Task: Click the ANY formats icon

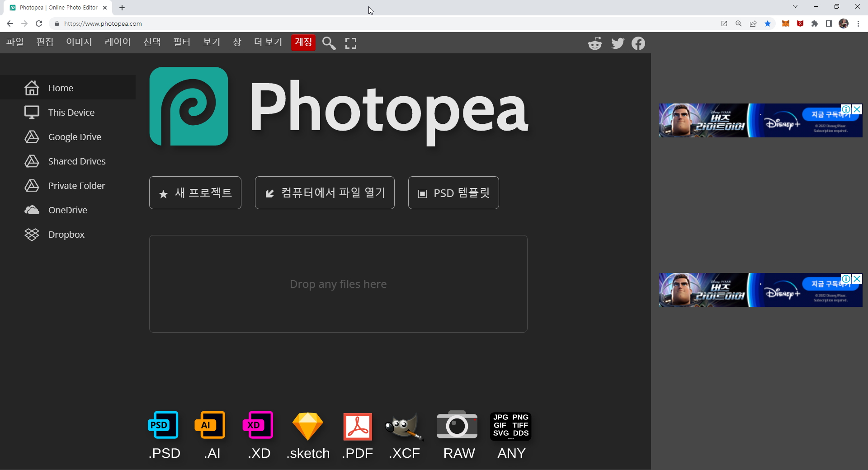Action: click(x=511, y=426)
